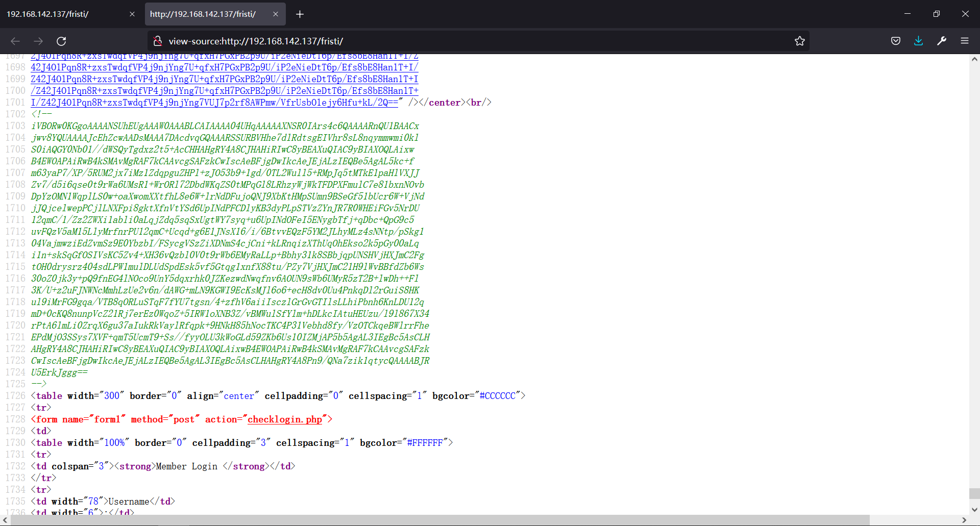This screenshot has width=980, height=526.
Task: Open developer tools wrench icon
Action: 942,41
